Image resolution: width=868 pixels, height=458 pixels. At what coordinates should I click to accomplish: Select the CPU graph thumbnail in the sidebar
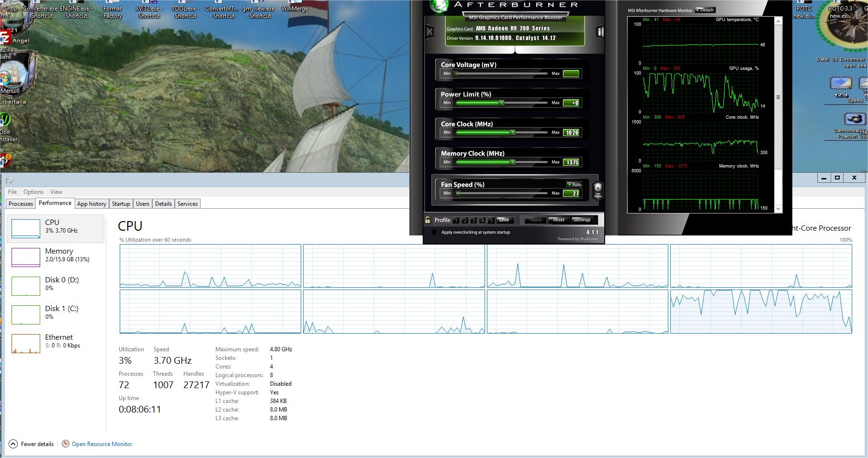pyautogui.click(x=26, y=228)
